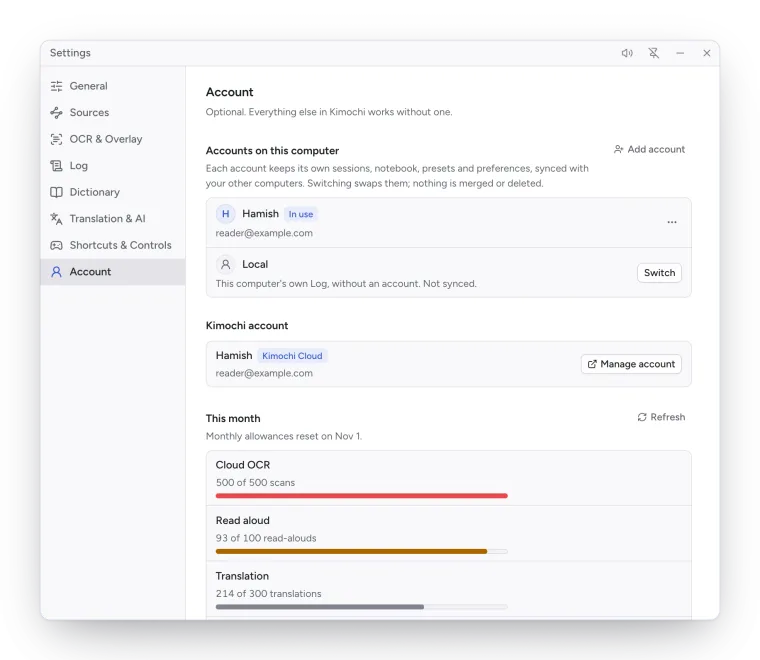Click the speaker icon in title bar
This screenshot has height=660, width=760.
coord(627,53)
